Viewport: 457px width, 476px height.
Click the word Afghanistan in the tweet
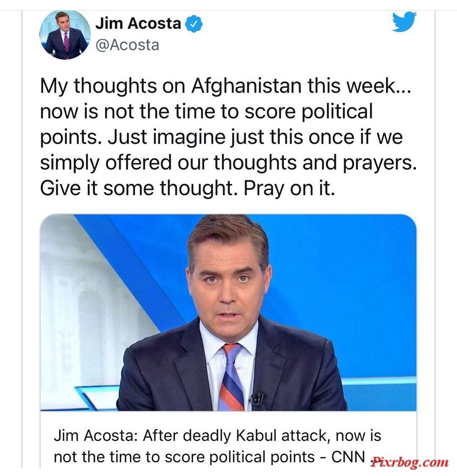click(x=246, y=86)
